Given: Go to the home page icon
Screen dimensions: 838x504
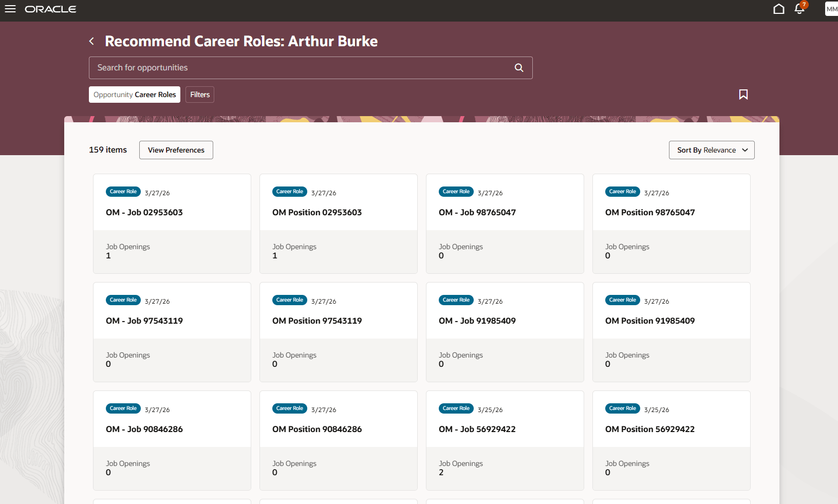Looking at the screenshot, I should (x=779, y=9).
